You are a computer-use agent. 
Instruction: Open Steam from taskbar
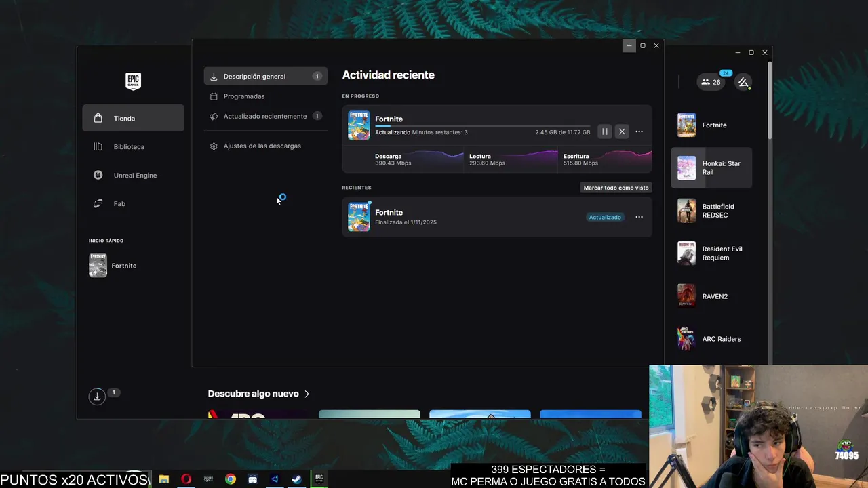point(296,479)
